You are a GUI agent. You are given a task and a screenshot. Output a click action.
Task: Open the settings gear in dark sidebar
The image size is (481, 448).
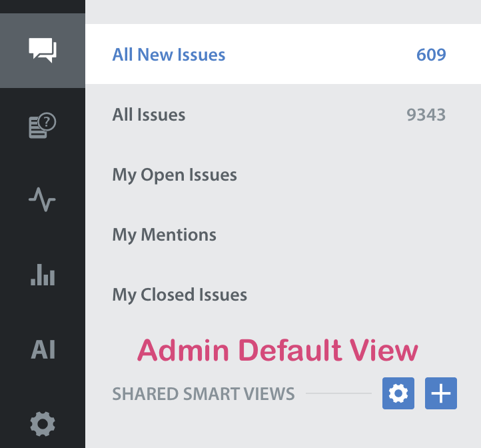(43, 423)
